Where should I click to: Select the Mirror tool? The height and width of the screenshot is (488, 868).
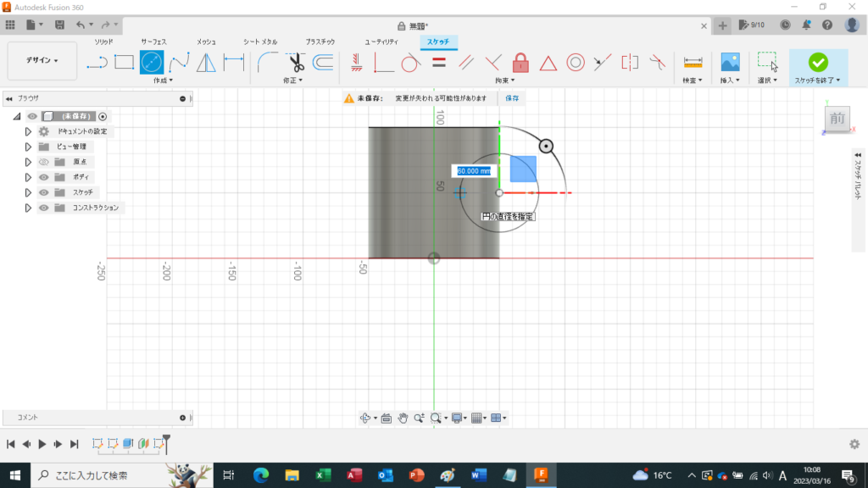[x=206, y=63]
